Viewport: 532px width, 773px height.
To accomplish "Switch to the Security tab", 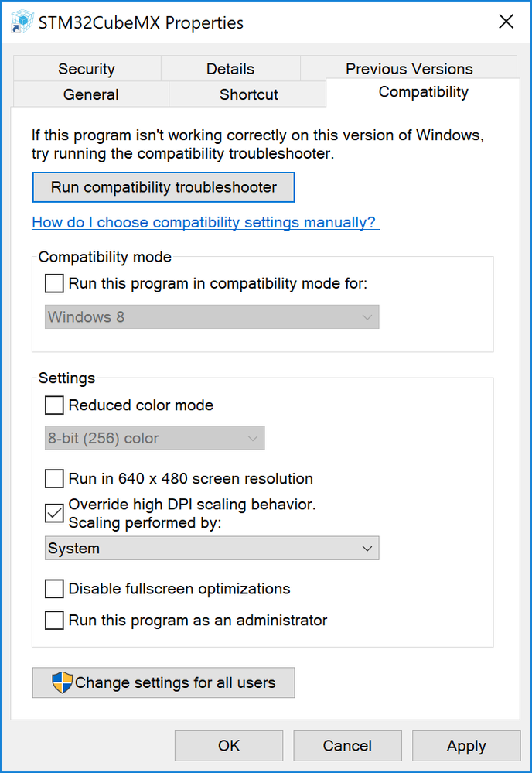I will tap(87, 69).
